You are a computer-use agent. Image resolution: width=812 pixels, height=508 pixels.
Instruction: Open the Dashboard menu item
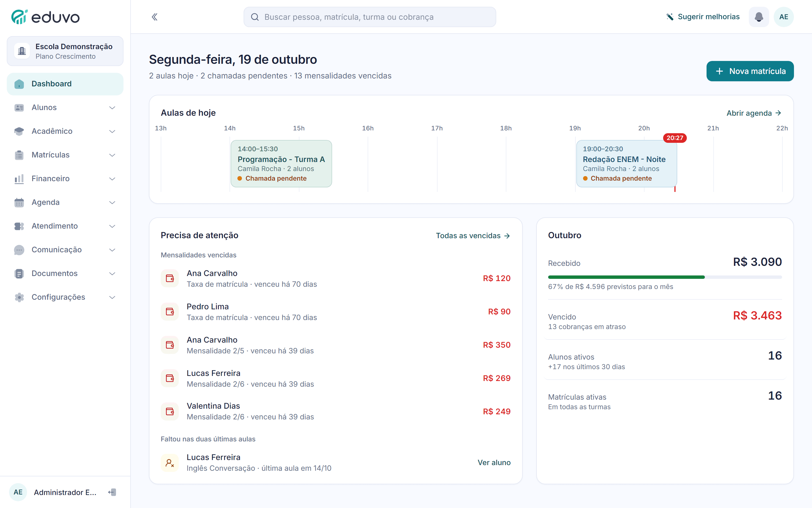pos(65,84)
